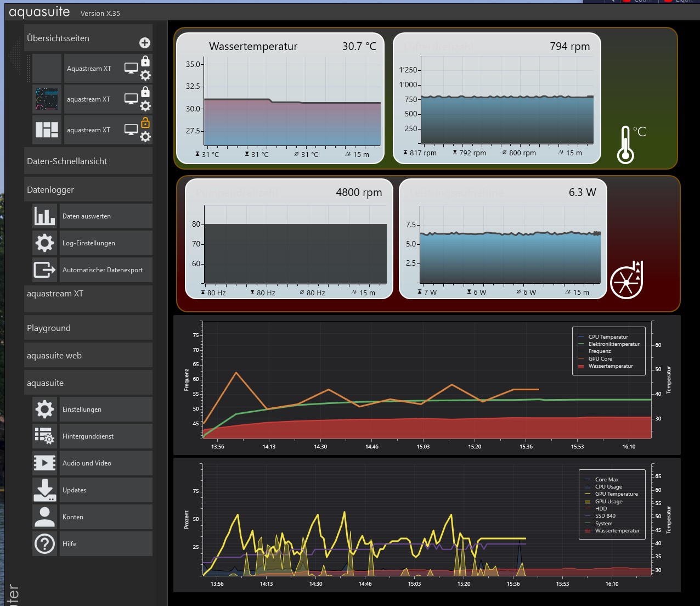700x606 pixels.
Task: Click the Automatischer Datenexport export icon
Action: point(44,270)
